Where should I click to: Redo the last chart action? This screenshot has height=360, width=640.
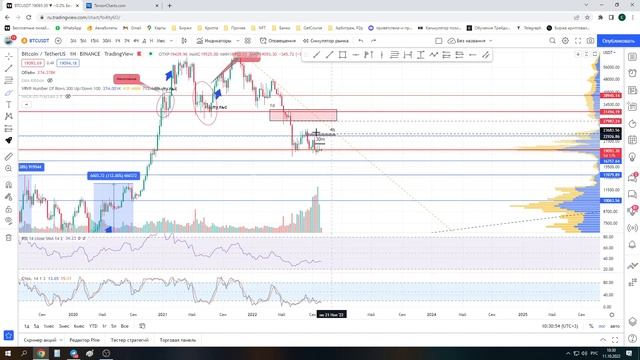[x=373, y=41]
